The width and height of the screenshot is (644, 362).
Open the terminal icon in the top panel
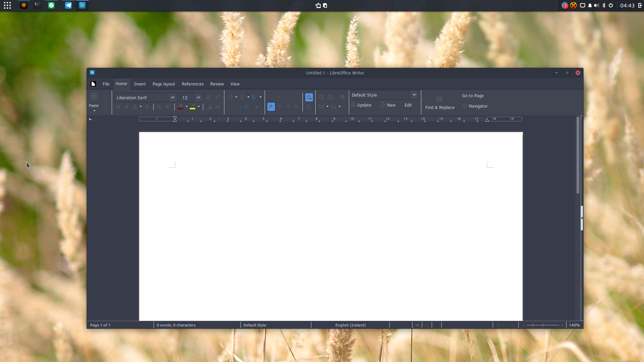[x=38, y=5]
